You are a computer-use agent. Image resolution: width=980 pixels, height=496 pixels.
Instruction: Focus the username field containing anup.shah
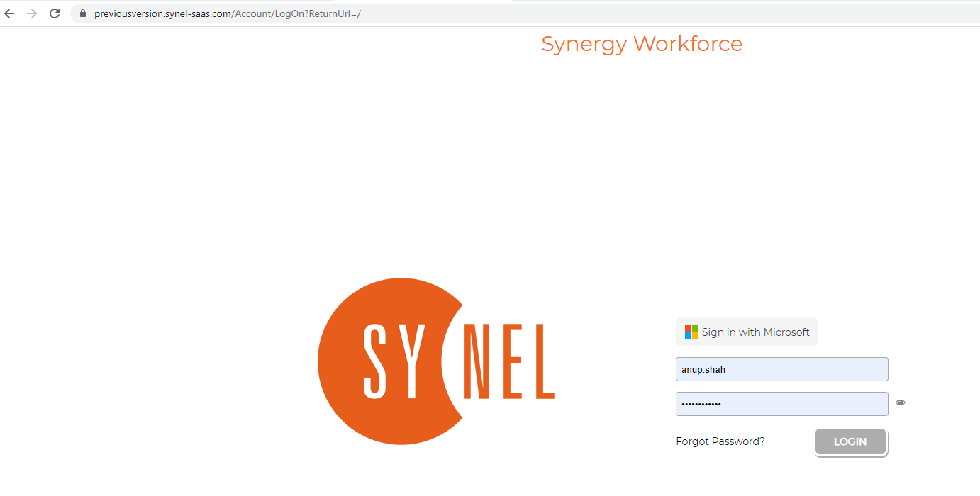(x=781, y=369)
